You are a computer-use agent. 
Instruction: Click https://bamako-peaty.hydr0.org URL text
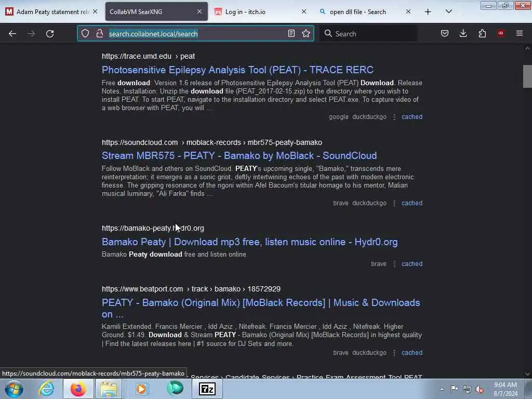(x=153, y=228)
